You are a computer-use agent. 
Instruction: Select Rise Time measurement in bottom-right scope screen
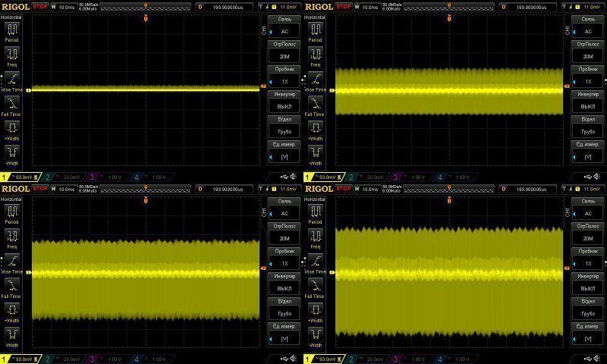point(315,264)
